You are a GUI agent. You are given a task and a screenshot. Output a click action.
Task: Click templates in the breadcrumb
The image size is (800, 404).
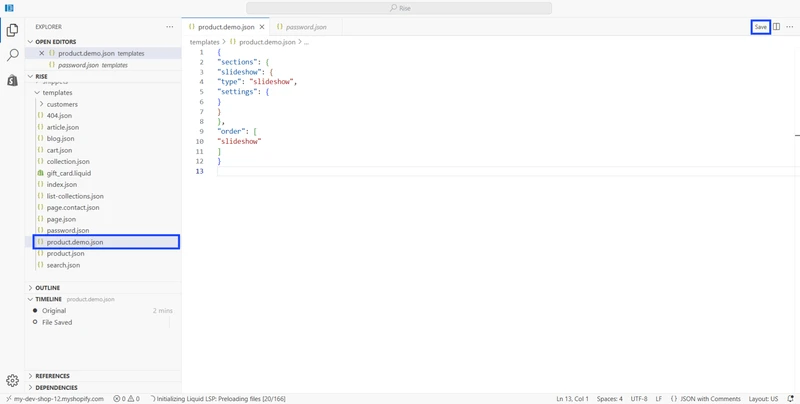(x=204, y=42)
